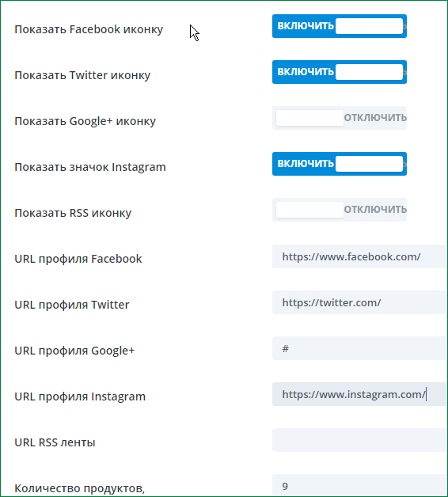Enable the RSS icon toggle
This screenshot has height=497, width=448.
coord(340,210)
